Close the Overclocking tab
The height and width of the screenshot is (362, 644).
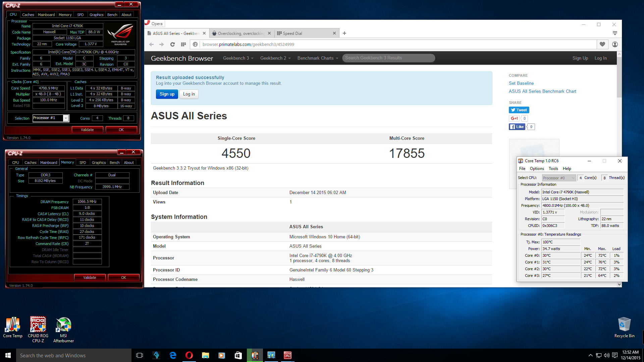(x=269, y=33)
